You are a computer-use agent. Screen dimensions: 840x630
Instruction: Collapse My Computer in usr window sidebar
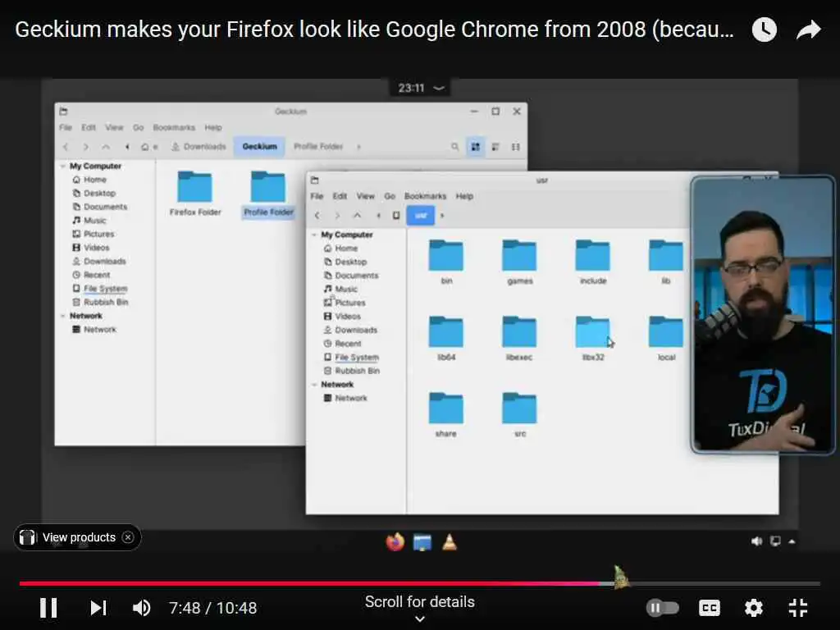pos(314,235)
